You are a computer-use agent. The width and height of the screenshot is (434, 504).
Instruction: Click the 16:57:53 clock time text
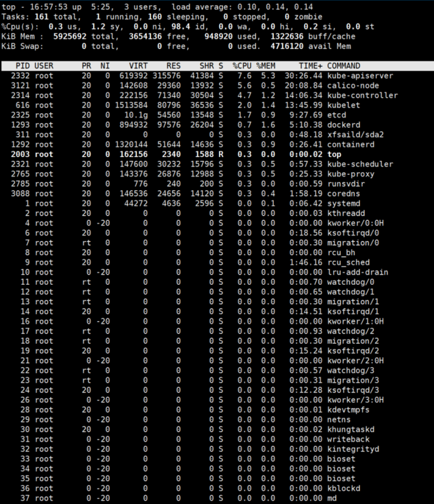(49, 7)
